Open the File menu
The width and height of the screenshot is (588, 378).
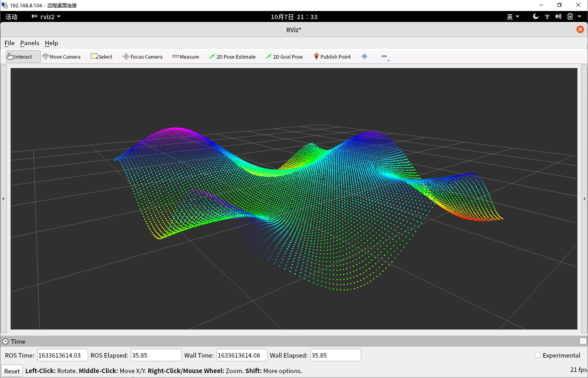coord(9,43)
